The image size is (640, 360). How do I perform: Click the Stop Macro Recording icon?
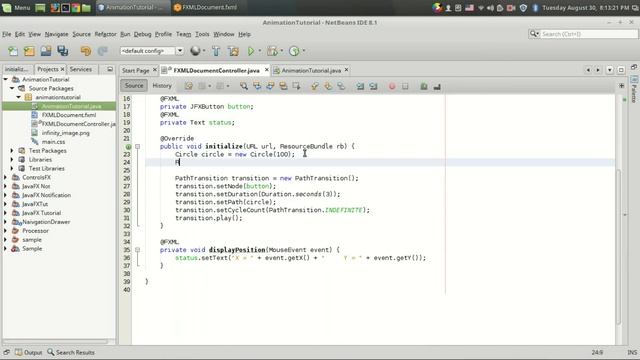405,86
